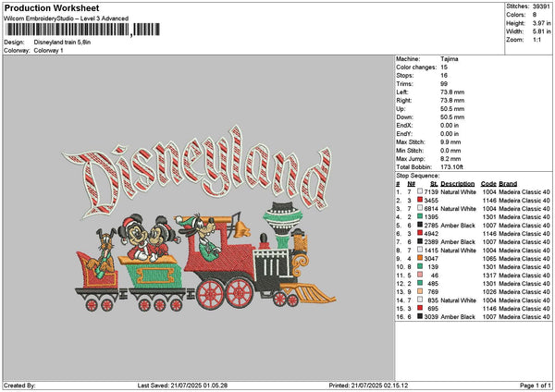The width and height of the screenshot is (555, 392).
Task: Click Madeira Classic 40 brand in stop 4 row
Action: [524, 217]
